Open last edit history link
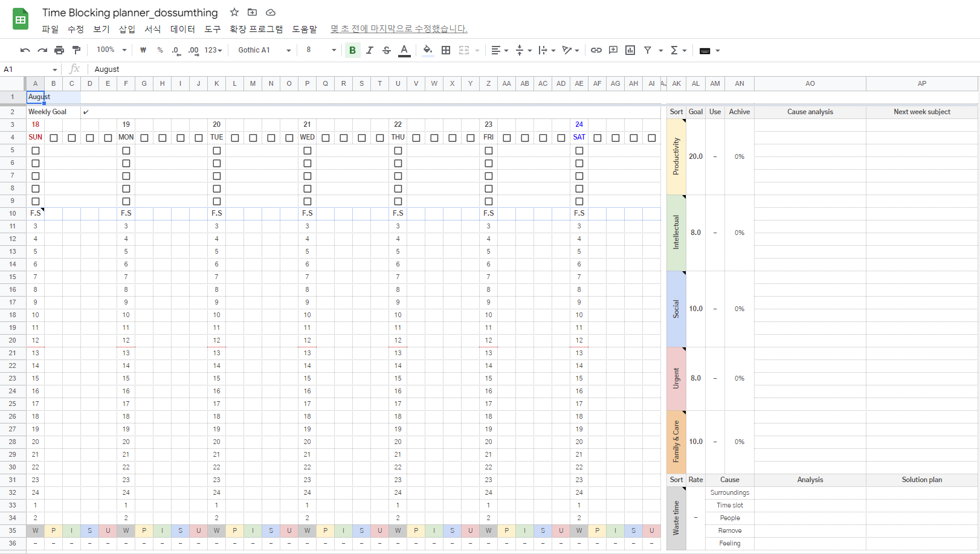The height and width of the screenshot is (554, 980). click(x=399, y=28)
